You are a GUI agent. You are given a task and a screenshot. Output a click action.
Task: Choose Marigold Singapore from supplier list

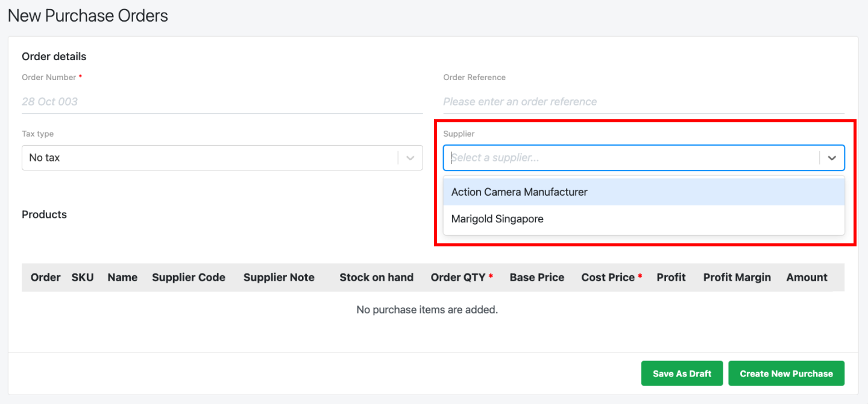(644, 219)
